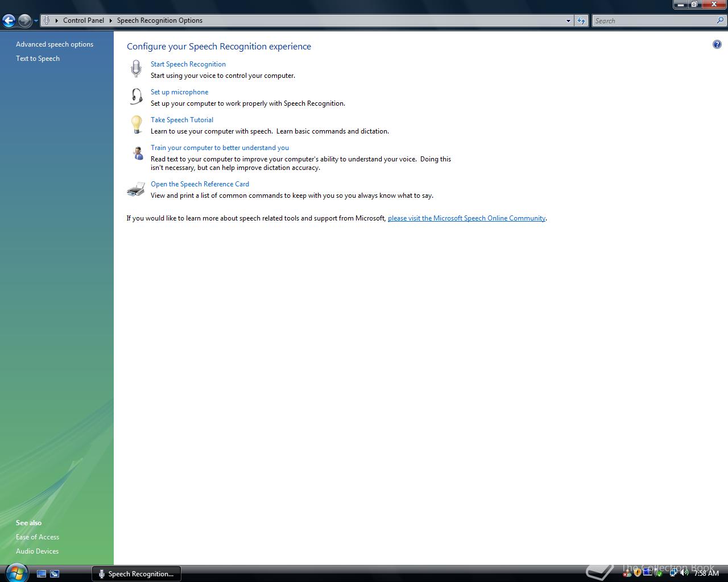Expand the recent pages dropdown arrow
The width and height of the screenshot is (728, 582).
(36, 21)
